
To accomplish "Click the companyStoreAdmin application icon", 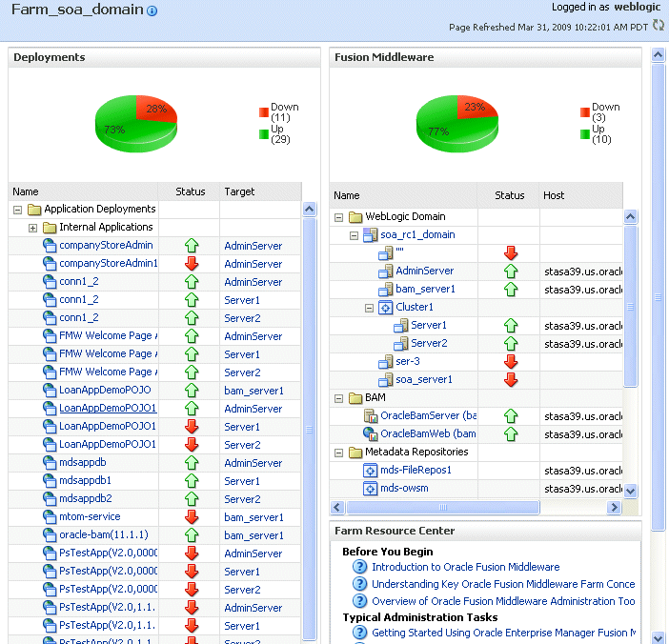I will 50,245.
